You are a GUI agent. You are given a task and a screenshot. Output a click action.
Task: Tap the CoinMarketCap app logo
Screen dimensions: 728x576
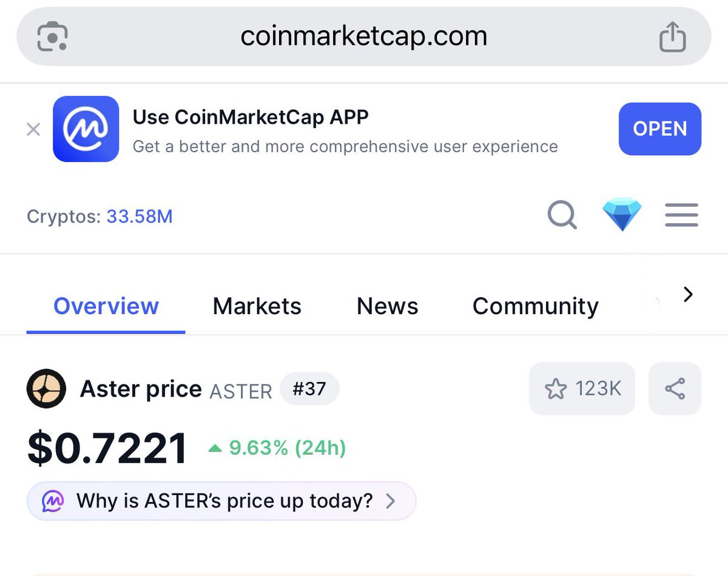86,129
